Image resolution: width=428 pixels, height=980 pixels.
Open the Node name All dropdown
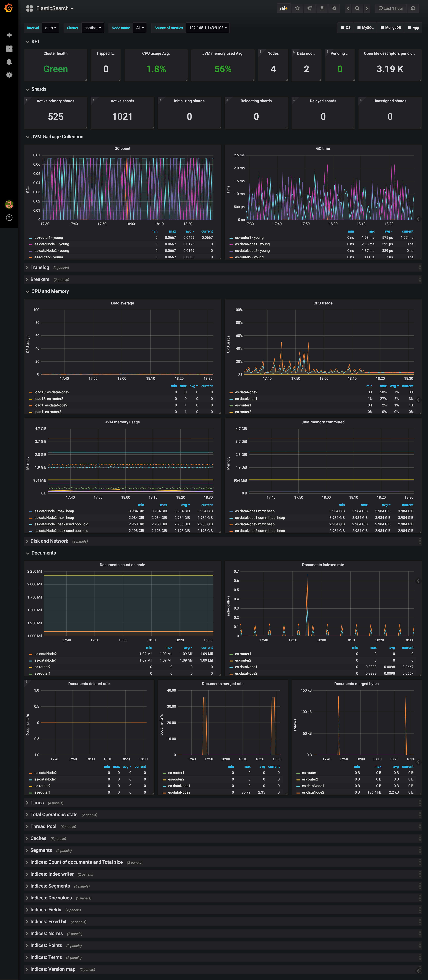[140, 28]
